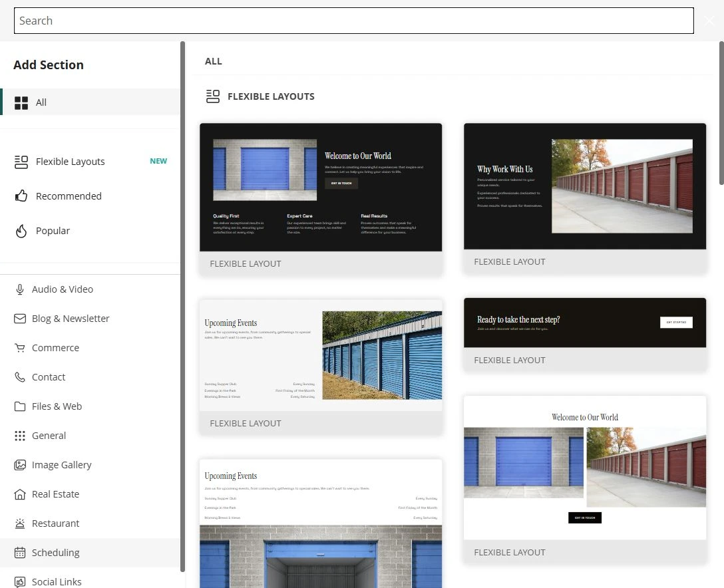The width and height of the screenshot is (724, 588).
Task: Open the Flexible Layouts category label
Action: coord(70,162)
